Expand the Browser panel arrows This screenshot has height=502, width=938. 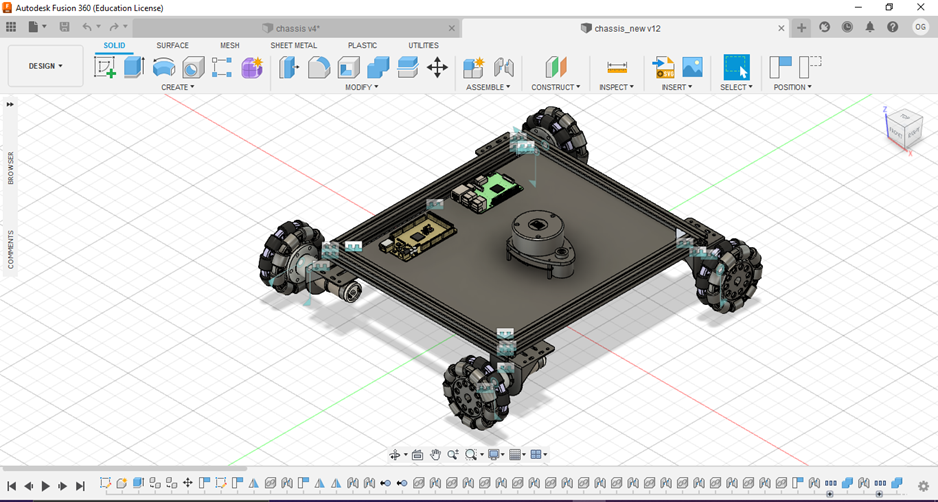[x=10, y=104]
